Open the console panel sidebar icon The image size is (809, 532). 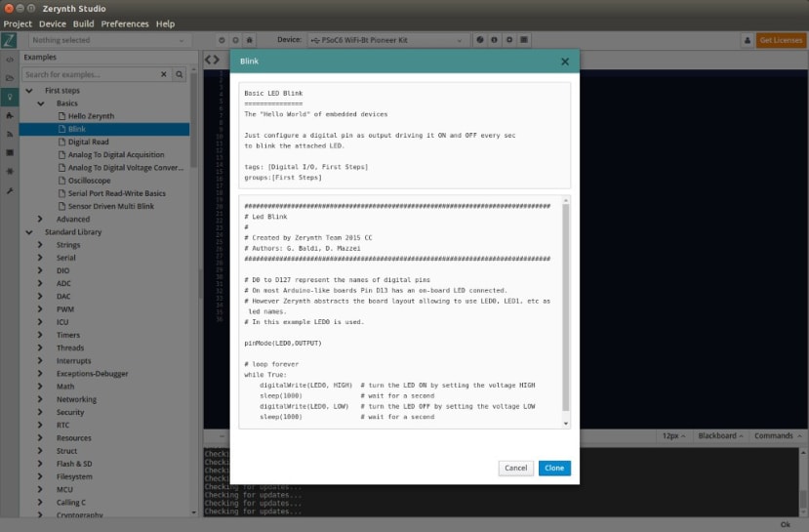click(10, 152)
